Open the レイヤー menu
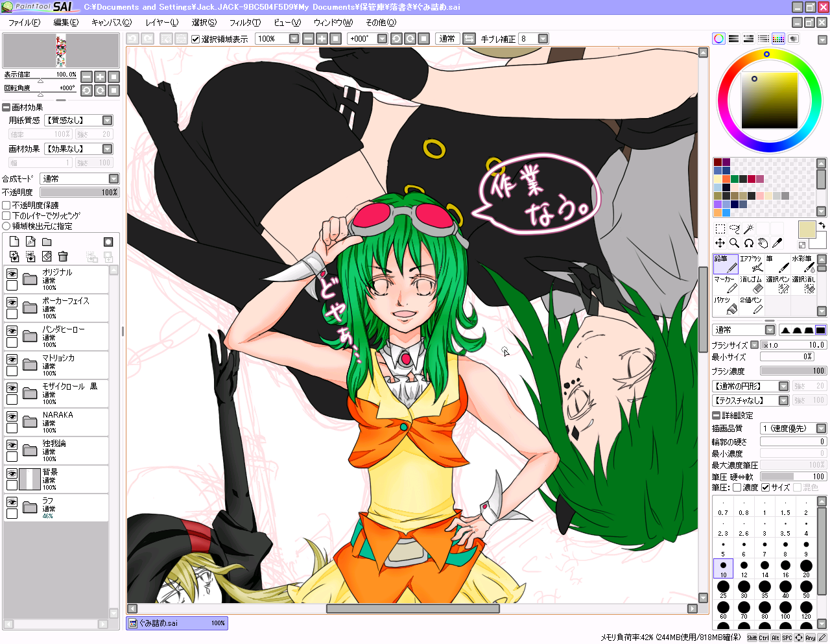Image resolution: width=830 pixels, height=644 pixels. pos(161,23)
